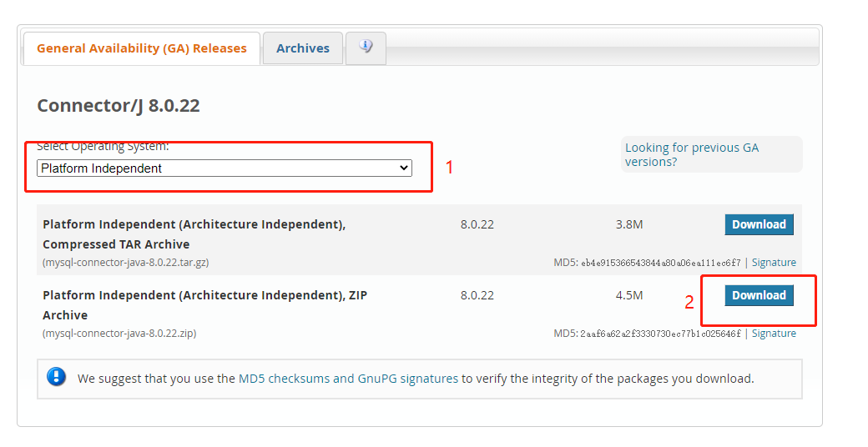Open Signature link for the tar.gz file

(x=774, y=263)
